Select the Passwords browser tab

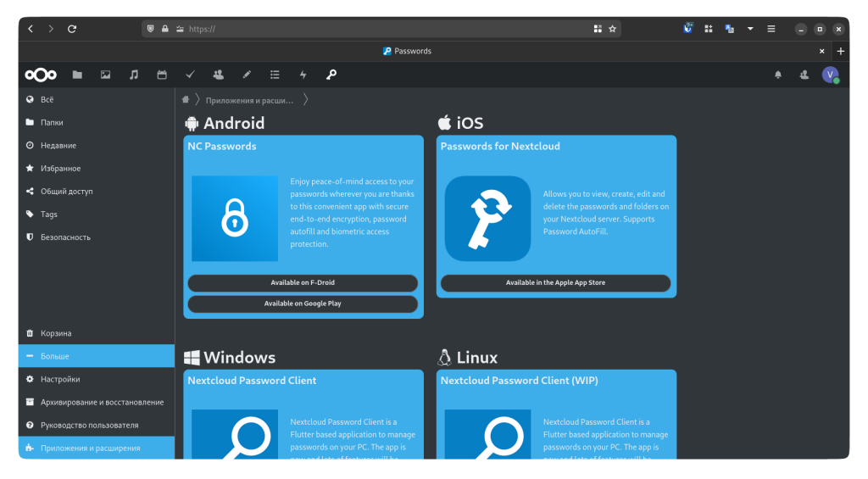(x=407, y=51)
